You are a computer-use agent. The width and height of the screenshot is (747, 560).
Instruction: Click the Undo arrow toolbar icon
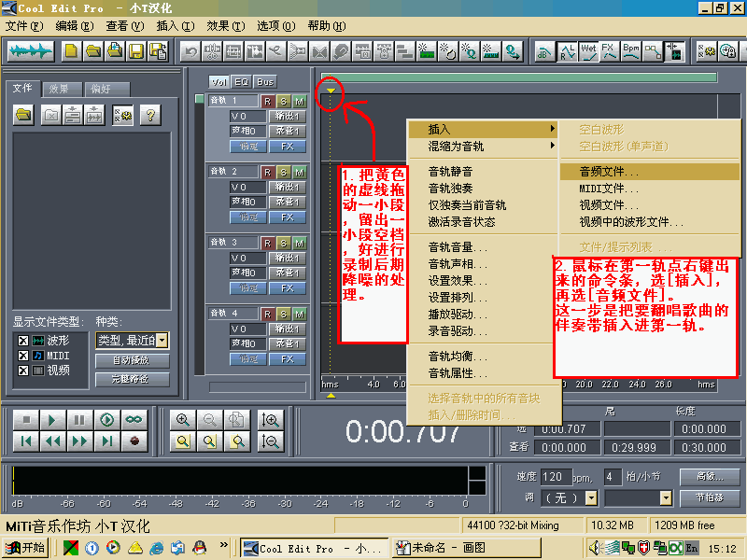coord(190,51)
